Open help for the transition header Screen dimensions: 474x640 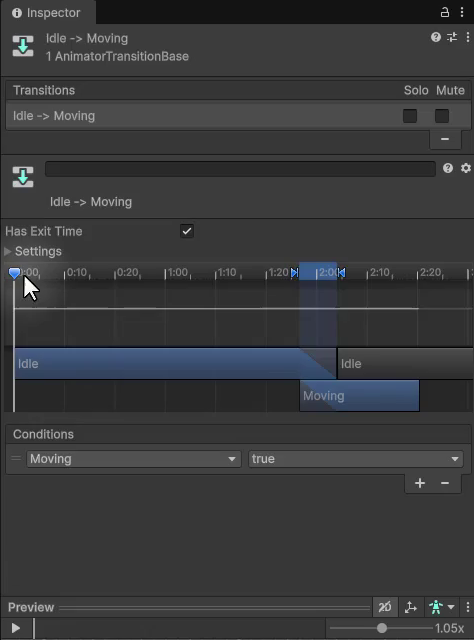[436, 37]
